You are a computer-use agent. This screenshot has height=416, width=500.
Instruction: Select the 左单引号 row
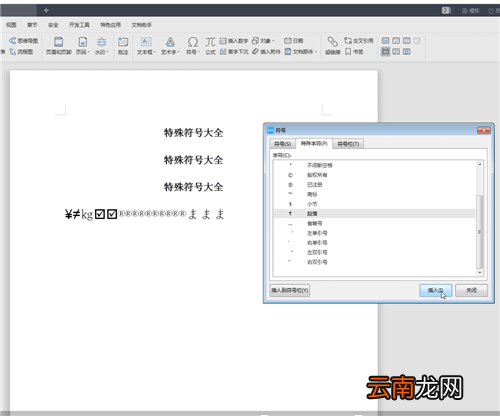coord(374,233)
